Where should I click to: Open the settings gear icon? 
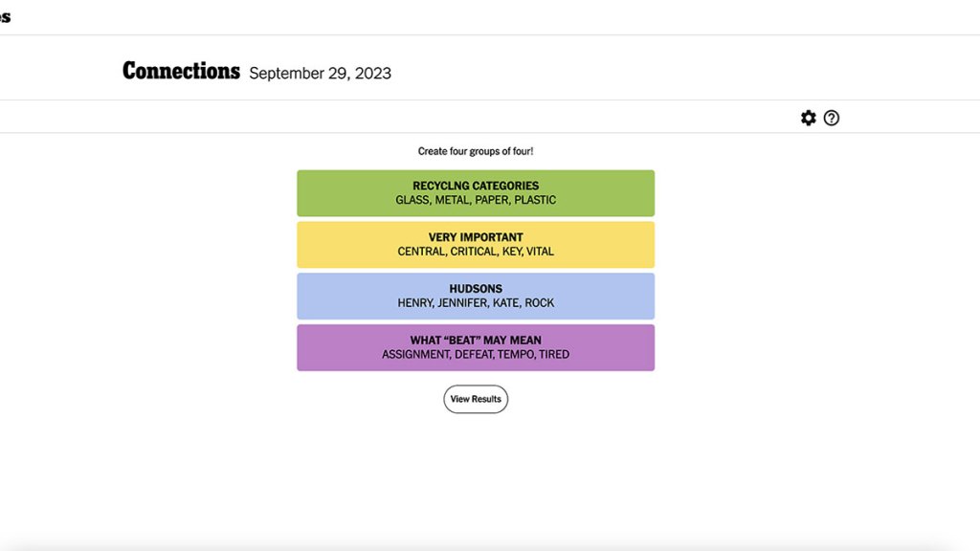point(809,118)
